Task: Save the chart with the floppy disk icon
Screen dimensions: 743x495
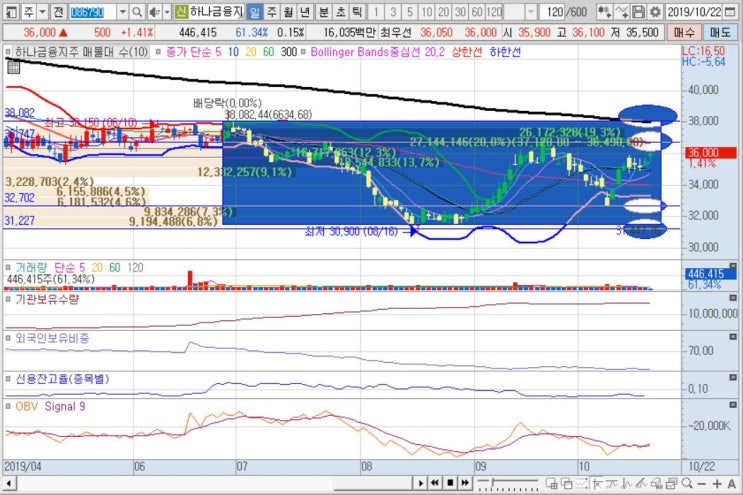Action: (x=638, y=11)
